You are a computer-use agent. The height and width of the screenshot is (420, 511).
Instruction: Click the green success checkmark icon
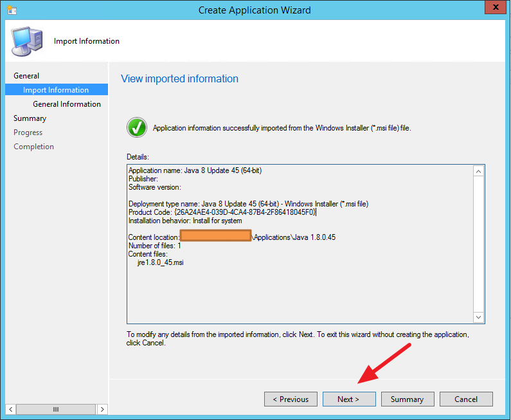(136, 127)
